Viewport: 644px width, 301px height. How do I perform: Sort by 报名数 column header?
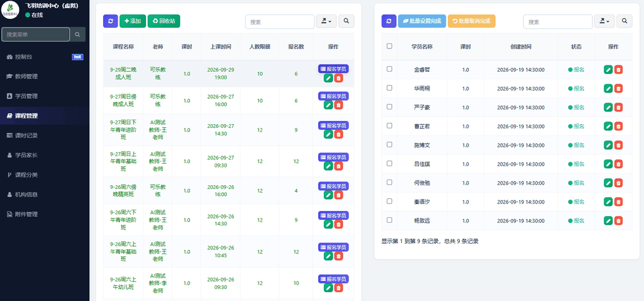[x=296, y=47]
